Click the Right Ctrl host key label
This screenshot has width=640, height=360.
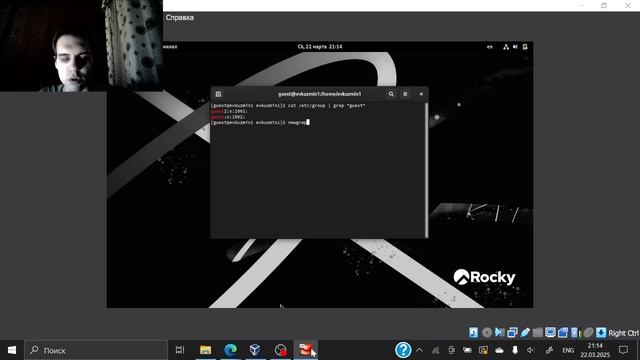624,333
